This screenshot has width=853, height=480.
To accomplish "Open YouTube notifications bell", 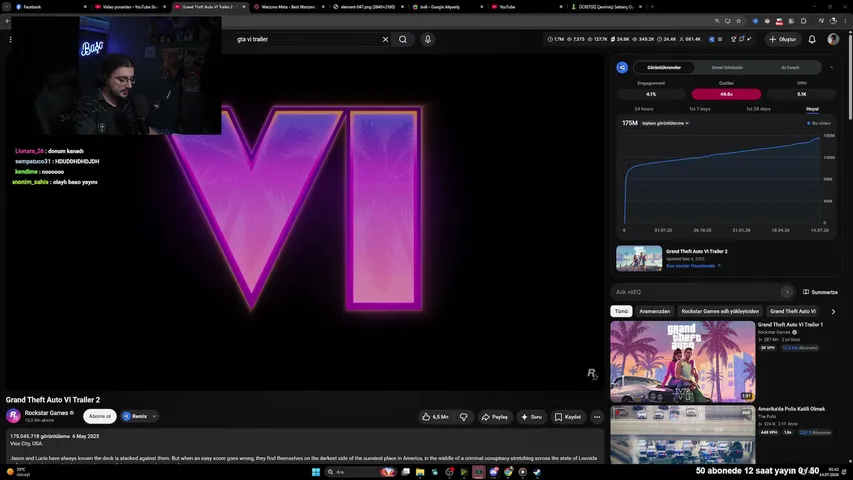I will [812, 39].
